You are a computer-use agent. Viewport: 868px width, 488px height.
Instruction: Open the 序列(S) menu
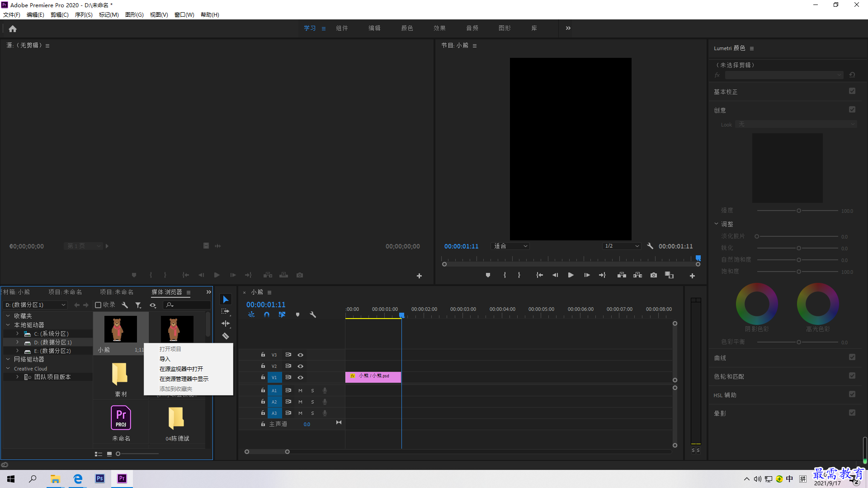tap(84, 14)
